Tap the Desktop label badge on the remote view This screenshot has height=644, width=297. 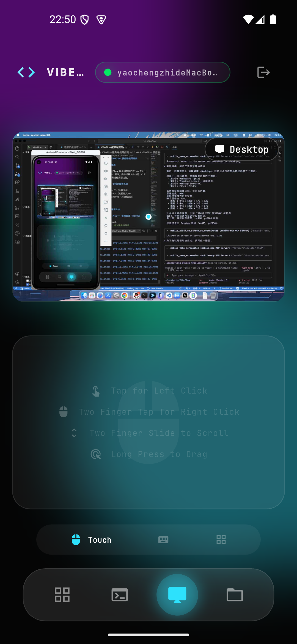coord(241,149)
